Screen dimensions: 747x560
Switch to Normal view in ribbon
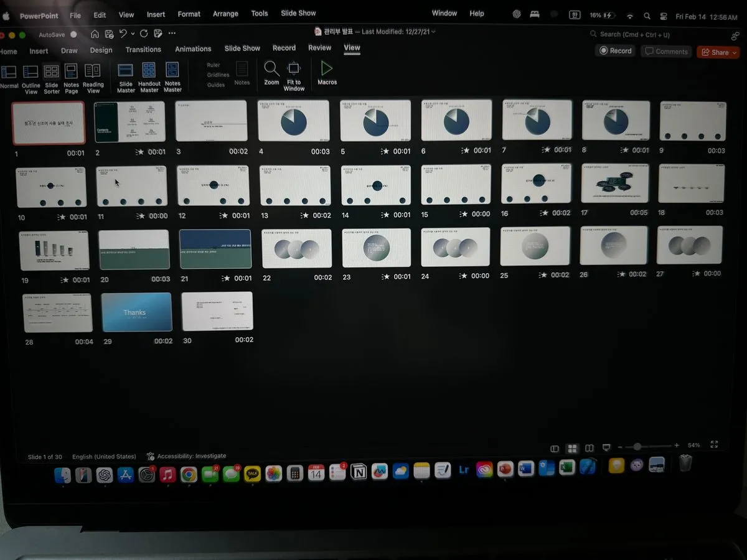click(x=9, y=73)
